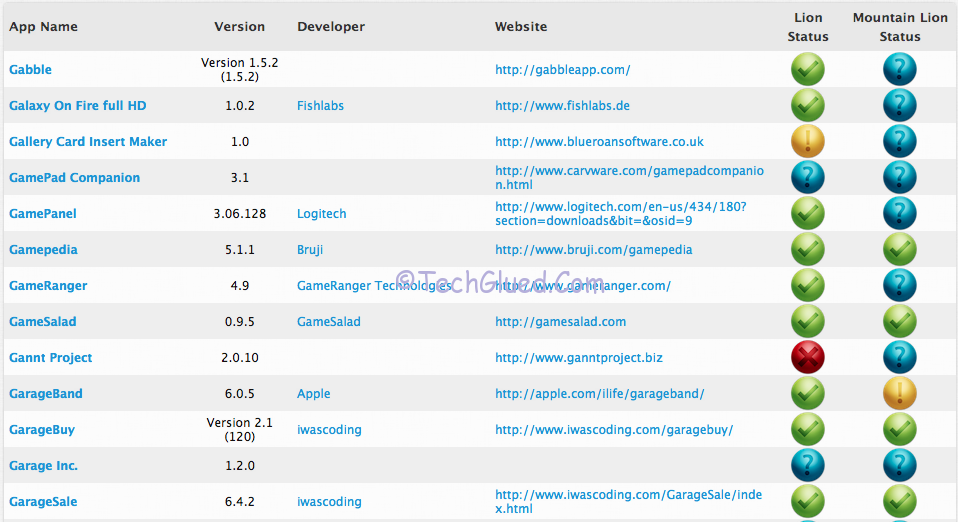
Task: Visit the logitech.com downloads link
Action: [621, 214]
